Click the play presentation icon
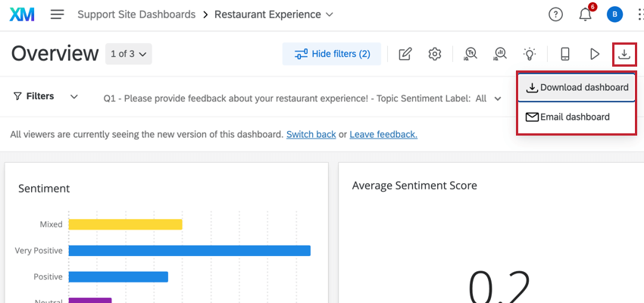This screenshot has width=644, height=303. 595,54
